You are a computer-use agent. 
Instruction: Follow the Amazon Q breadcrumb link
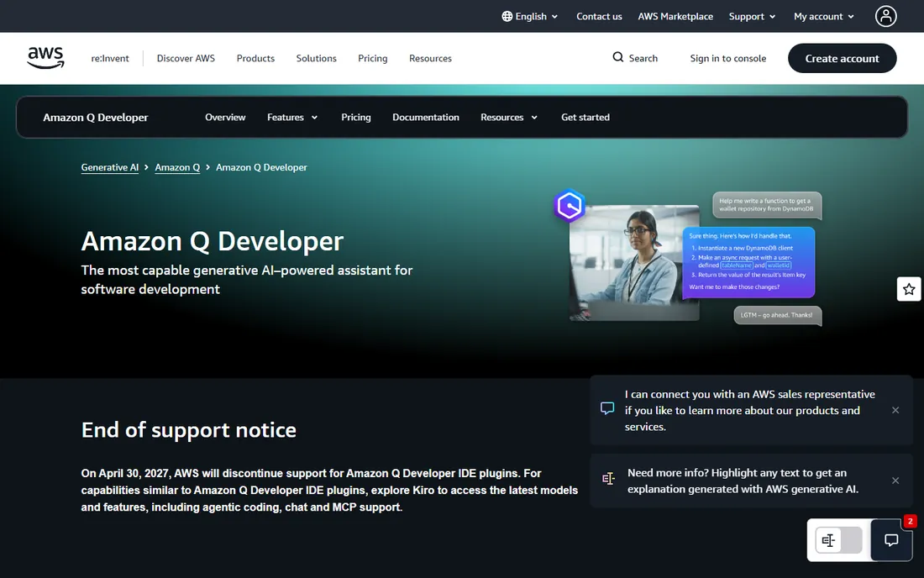177,167
